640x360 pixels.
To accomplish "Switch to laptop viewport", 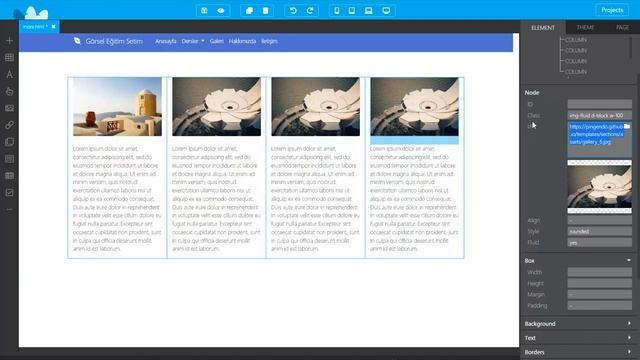I will point(368,11).
